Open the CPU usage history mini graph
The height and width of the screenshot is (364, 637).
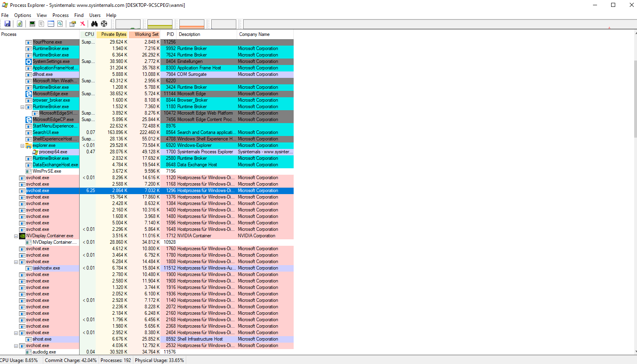128,24
